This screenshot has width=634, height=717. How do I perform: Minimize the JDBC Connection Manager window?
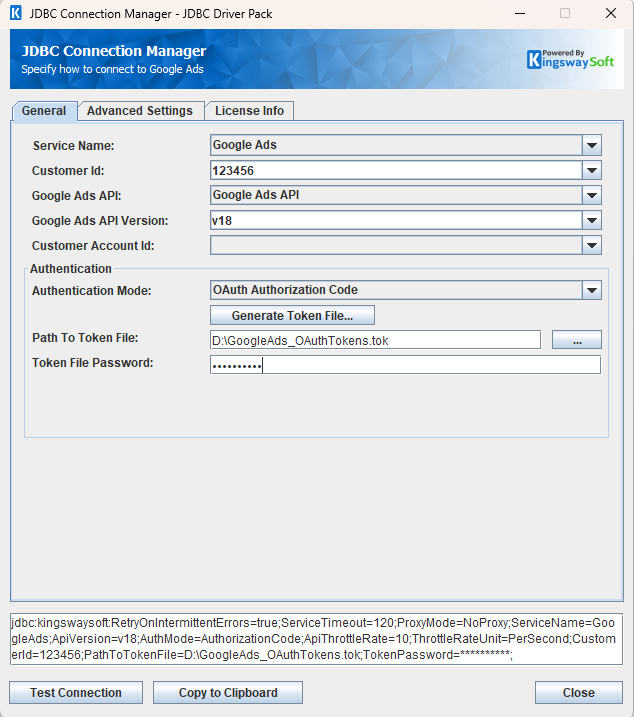click(x=520, y=13)
